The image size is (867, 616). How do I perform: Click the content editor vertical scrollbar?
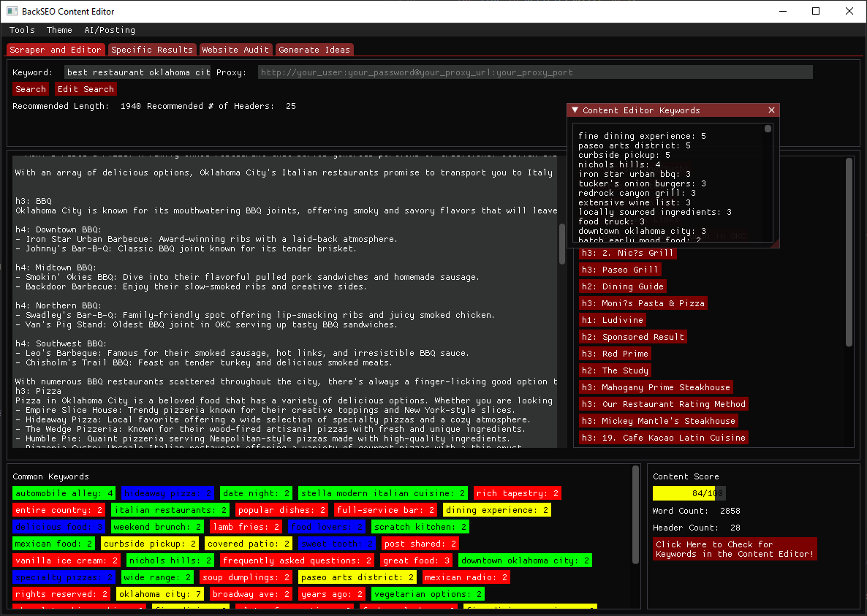pyautogui.click(x=561, y=245)
